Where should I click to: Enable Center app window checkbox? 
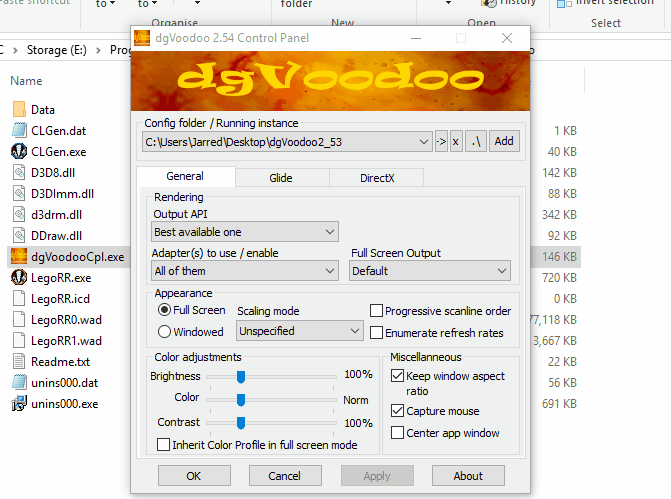(x=397, y=433)
